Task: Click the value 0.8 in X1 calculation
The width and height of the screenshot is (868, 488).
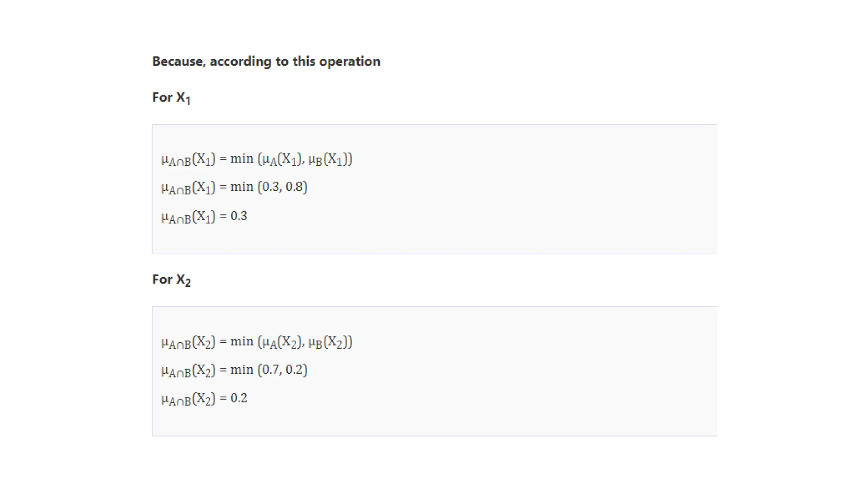Action: (295, 187)
